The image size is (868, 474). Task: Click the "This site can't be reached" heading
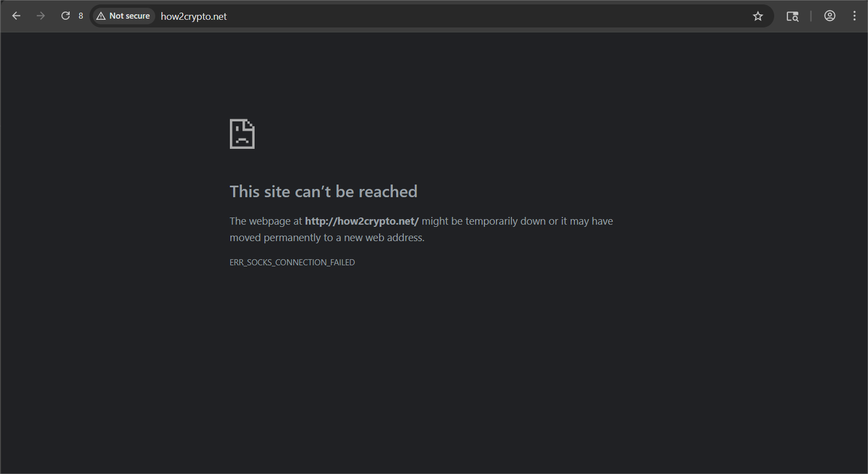(323, 192)
